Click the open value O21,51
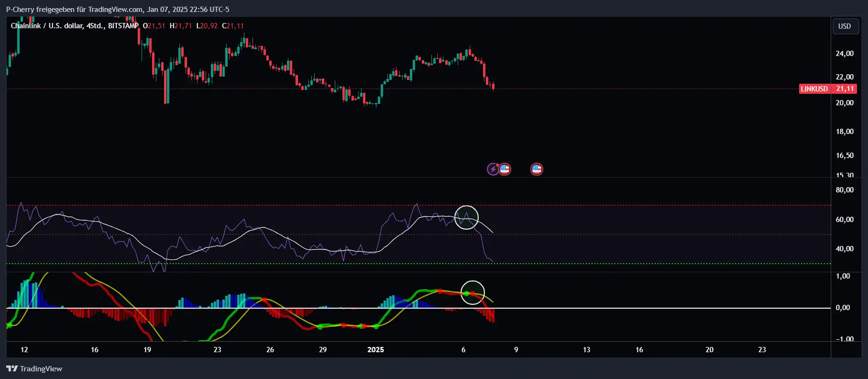The height and width of the screenshot is (379, 868). coord(154,26)
